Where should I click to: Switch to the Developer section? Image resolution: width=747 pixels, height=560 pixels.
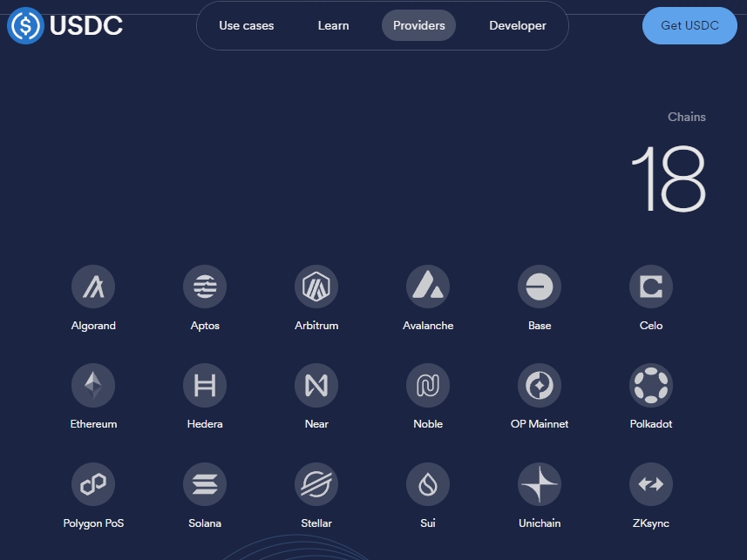(x=518, y=25)
